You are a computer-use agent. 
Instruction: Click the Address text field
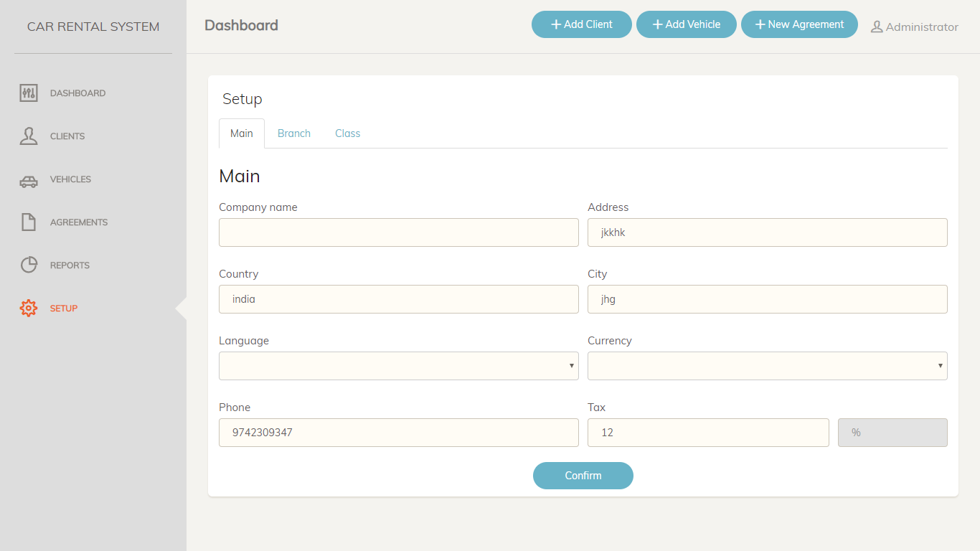[x=767, y=232]
